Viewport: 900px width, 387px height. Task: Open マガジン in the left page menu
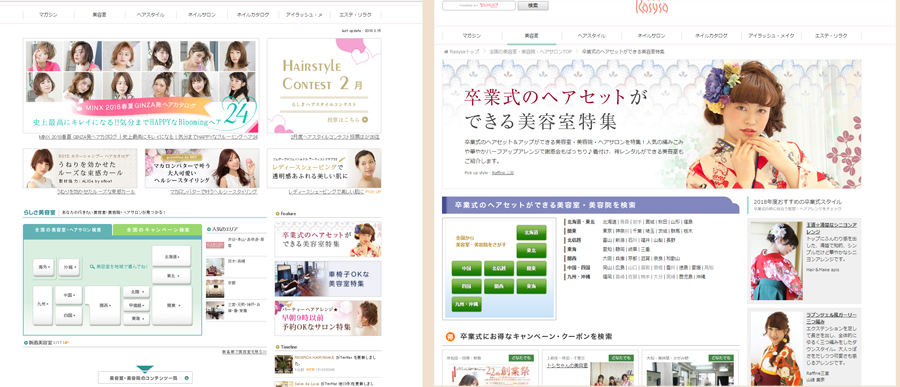pos(48,14)
